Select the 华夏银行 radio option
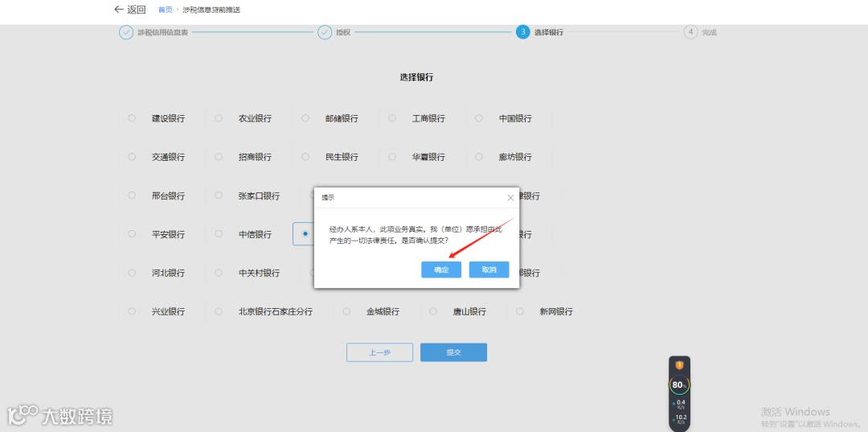 (392, 157)
